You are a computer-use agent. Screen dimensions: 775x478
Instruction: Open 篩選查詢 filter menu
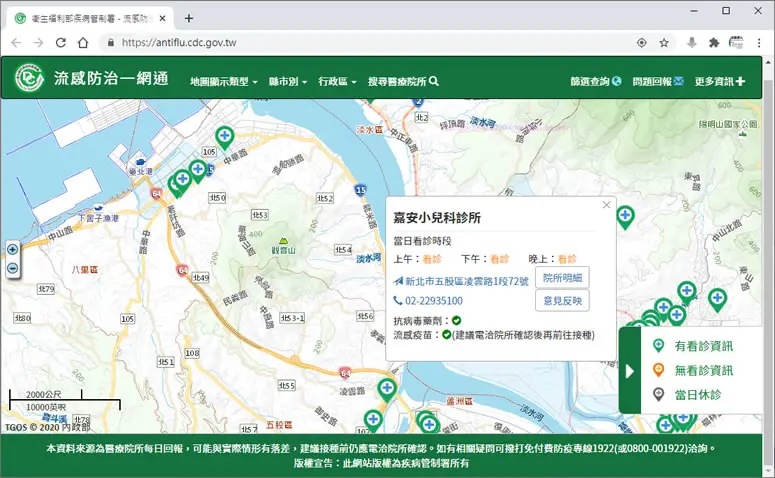(596, 82)
